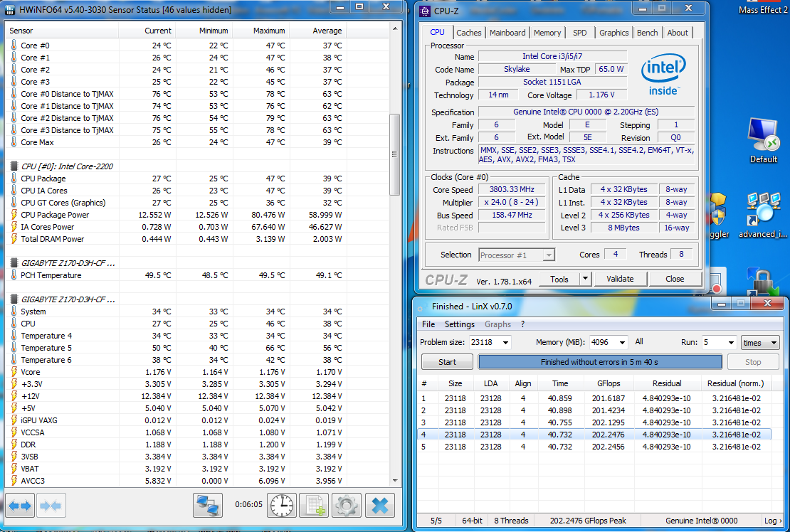Open the About tab in CPU-Z
Image resolution: width=790 pixels, height=532 pixels.
click(678, 33)
